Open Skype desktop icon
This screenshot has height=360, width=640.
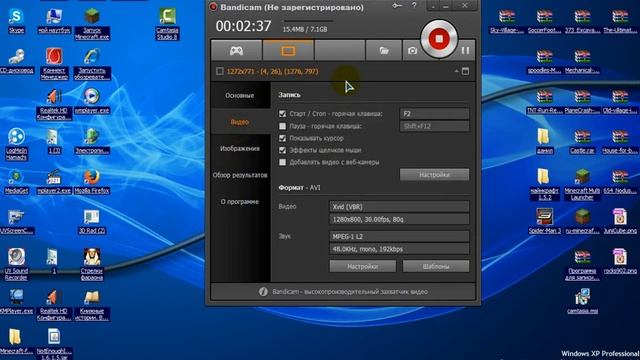pyautogui.click(x=17, y=21)
